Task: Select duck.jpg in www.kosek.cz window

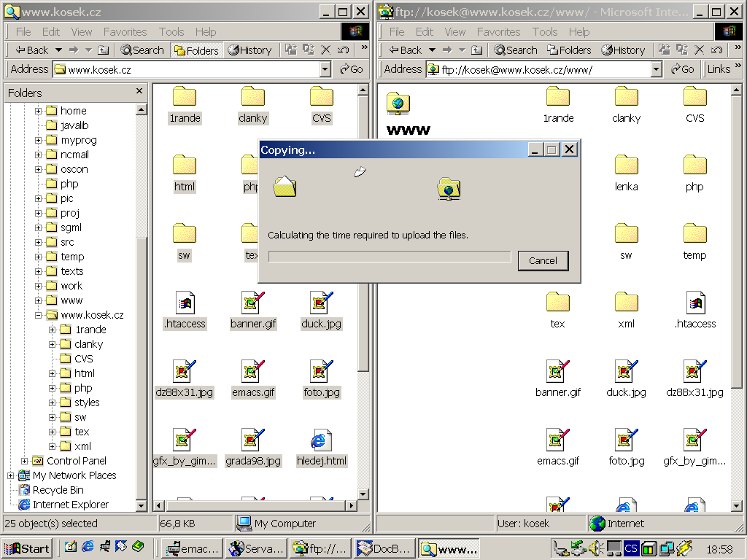Action: [321, 311]
